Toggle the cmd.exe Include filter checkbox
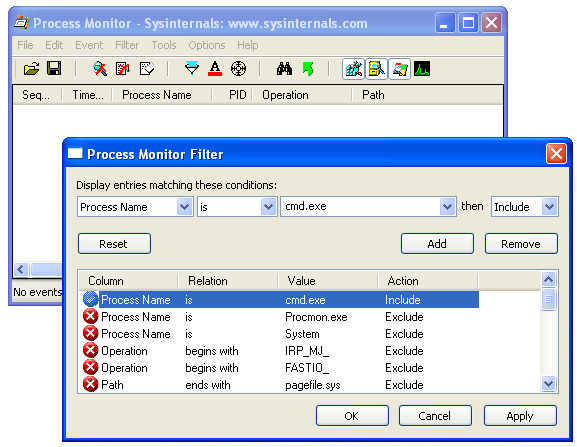The image size is (577, 447). point(90,299)
